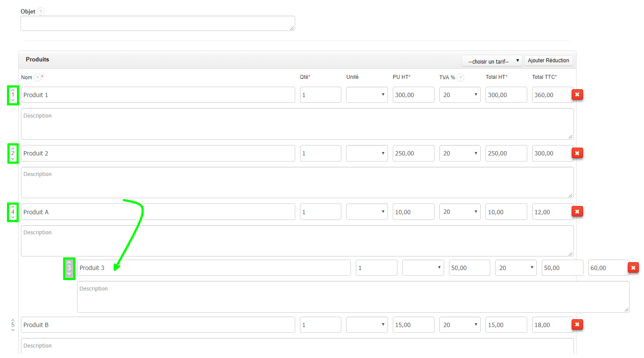Image resolution: width=644 pixels, height=358 pixels.
Task: Delete the Produit 2 line
Action: 577,153
